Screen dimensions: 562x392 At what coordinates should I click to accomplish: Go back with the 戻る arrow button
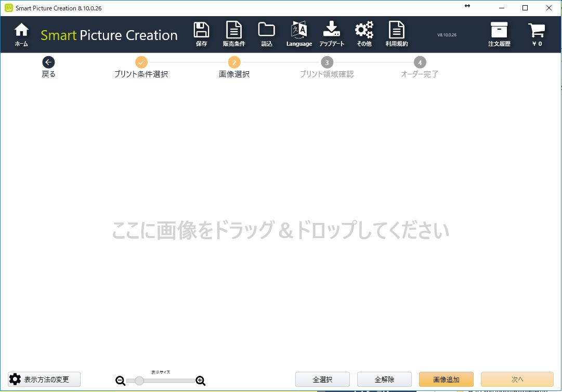48,63
